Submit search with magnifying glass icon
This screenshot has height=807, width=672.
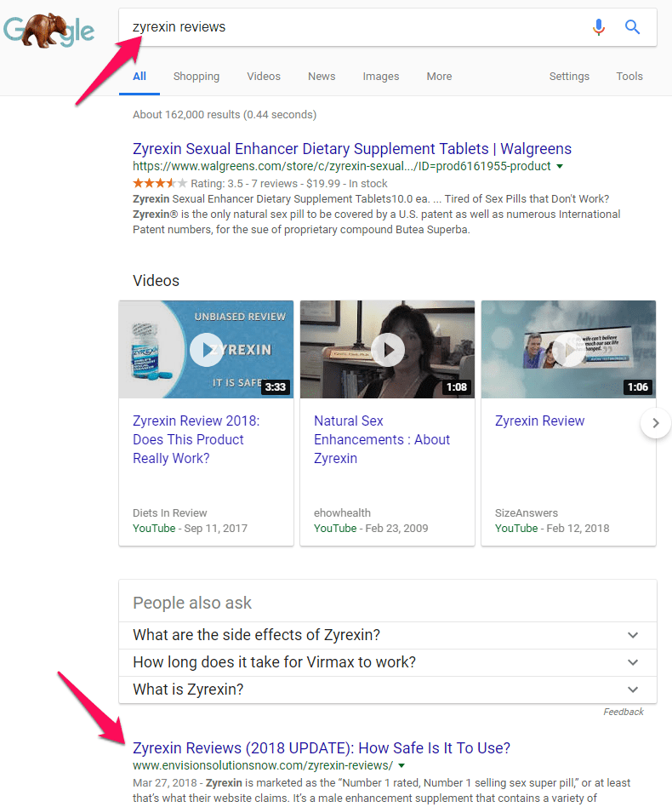(x=632, y=26)
